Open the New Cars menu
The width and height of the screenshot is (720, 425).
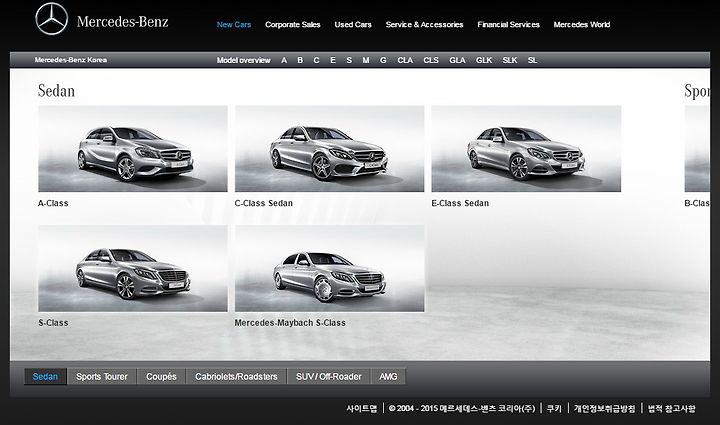[x=234, y=25]
